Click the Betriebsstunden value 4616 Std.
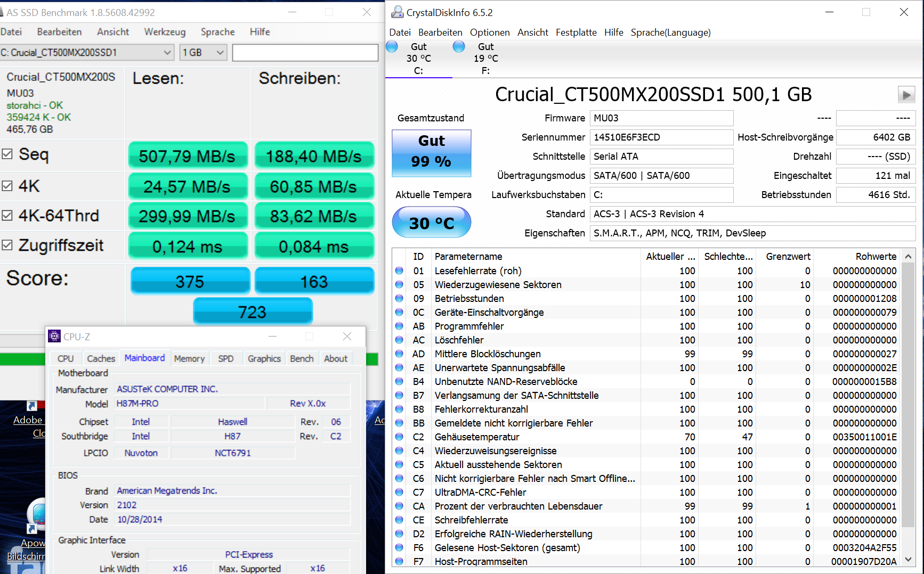 click(876, 195)
